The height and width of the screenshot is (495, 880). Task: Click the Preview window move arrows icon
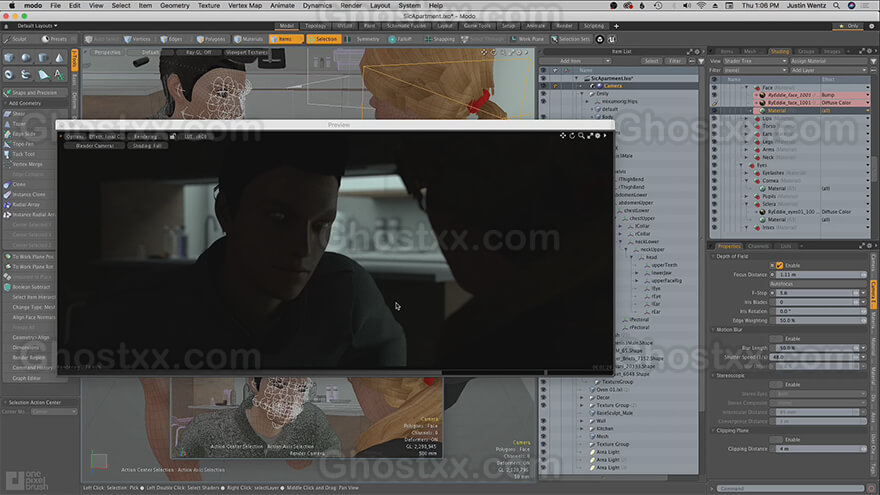coord(562,136)
